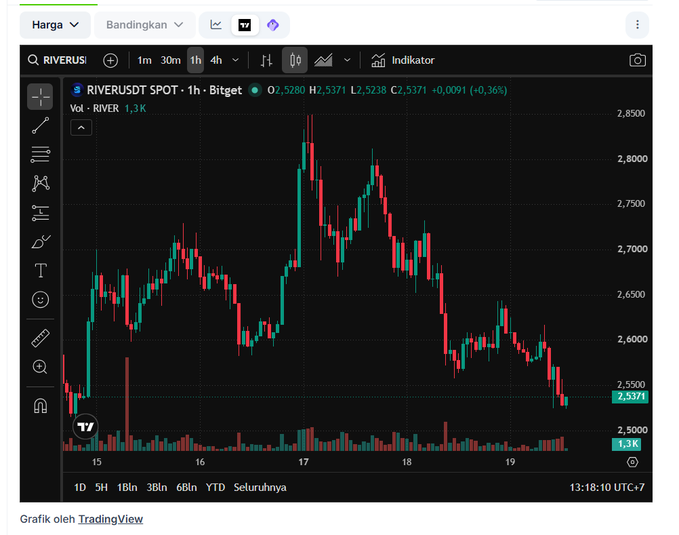Set range to 3Bln

[x=157, y=487]
